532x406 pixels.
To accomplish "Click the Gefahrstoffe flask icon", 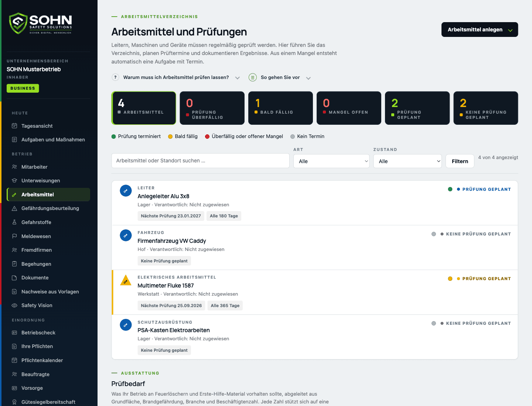I will pos(14,222).
